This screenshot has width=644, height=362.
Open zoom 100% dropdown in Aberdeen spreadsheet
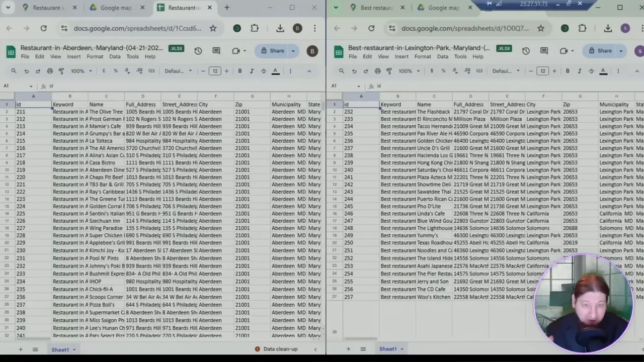(81, 71)
